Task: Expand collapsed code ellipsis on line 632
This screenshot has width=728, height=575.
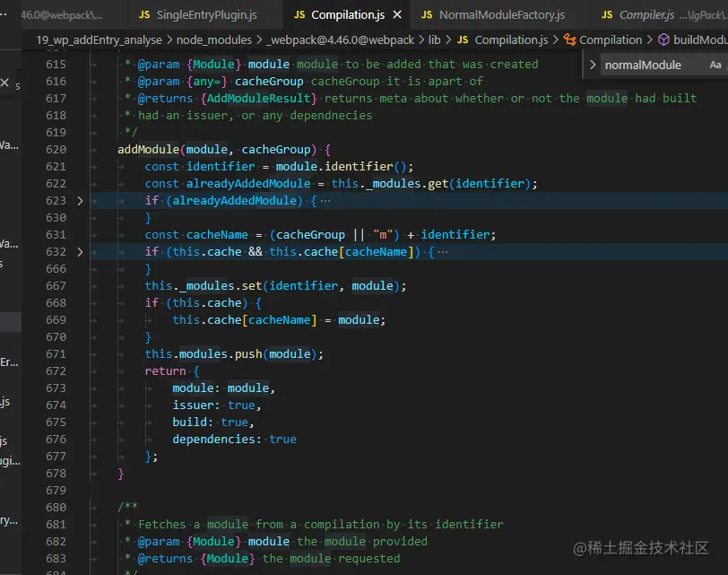Action: 443,252
